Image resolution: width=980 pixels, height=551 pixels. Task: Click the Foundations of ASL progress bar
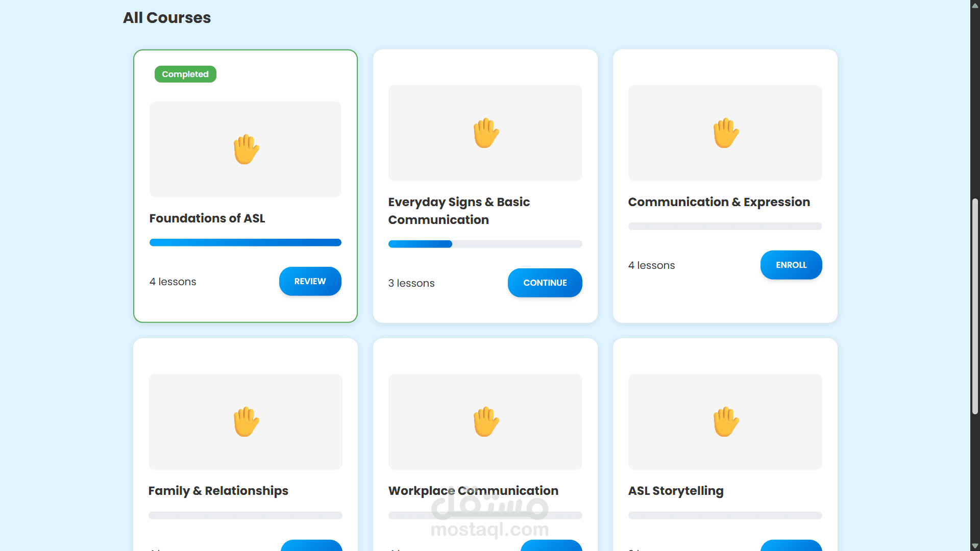(x=245, y=242)
